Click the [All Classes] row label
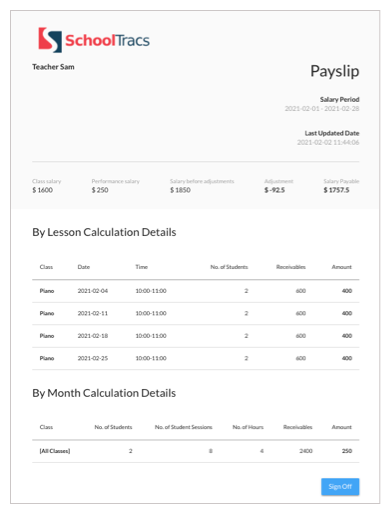The width and height of the screenshot is (392, 515). point(55,451)
